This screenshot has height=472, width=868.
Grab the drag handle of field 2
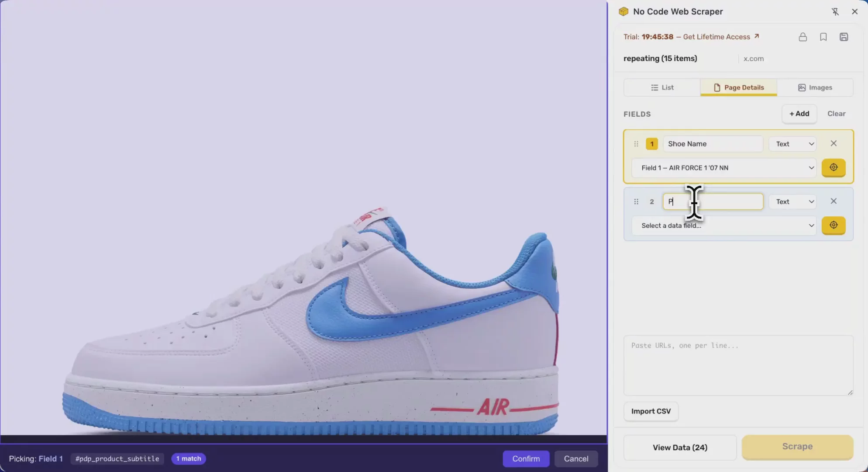pyautogui.click(x=636, y=201)
